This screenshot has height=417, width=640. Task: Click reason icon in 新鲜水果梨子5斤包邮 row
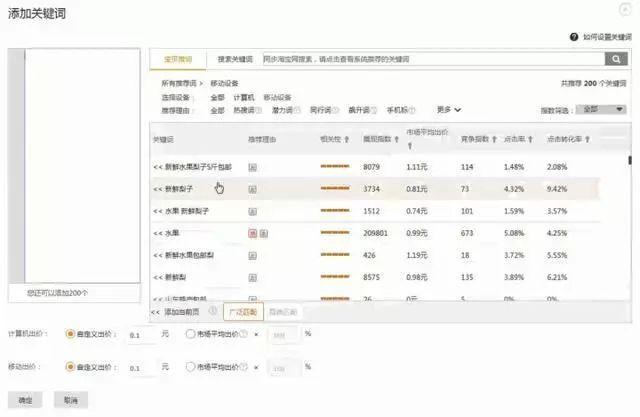point(253,167)
